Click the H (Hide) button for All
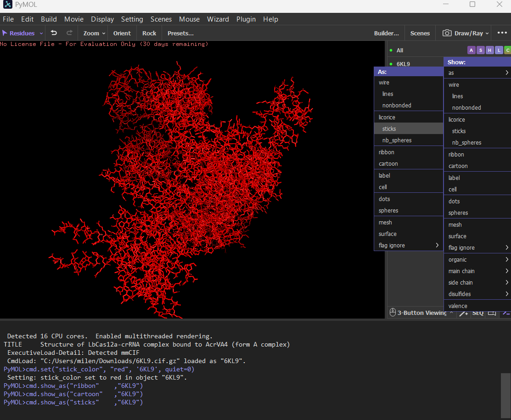 [489, 50]
